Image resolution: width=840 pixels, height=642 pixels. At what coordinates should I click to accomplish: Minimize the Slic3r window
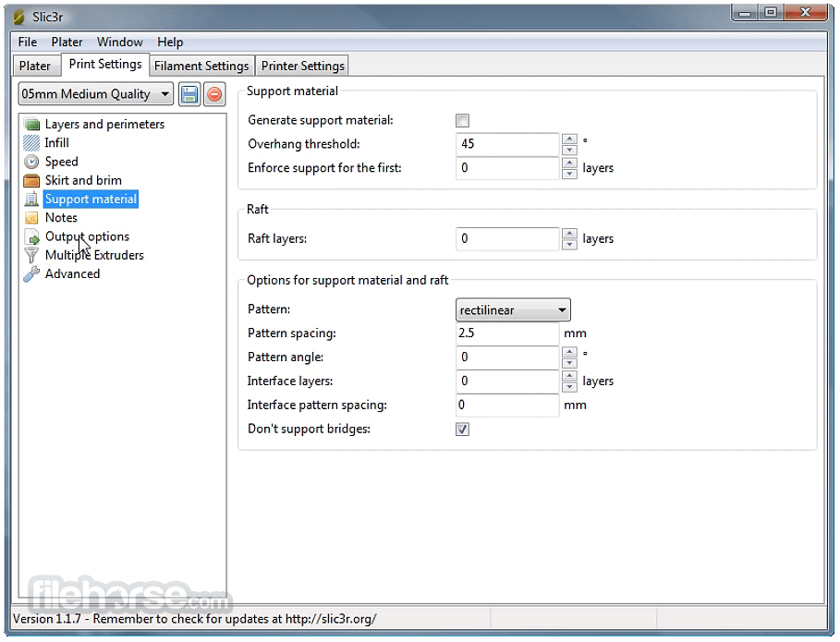click(x=745, y=13)
